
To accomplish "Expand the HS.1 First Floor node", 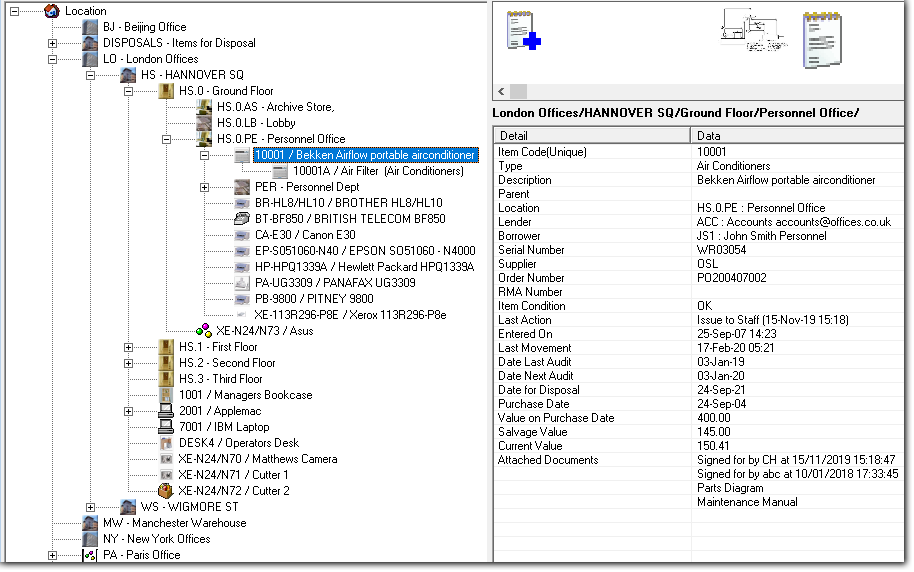I will tap(128, 348).
